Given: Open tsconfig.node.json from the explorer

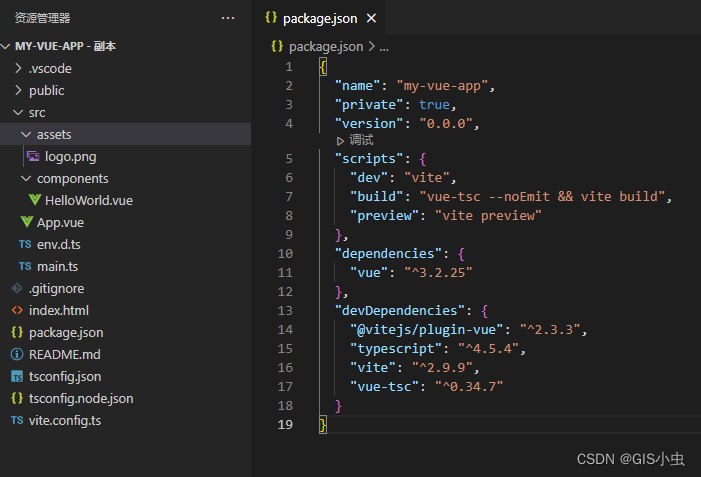Looking at the screenshot, I should 81,398.
